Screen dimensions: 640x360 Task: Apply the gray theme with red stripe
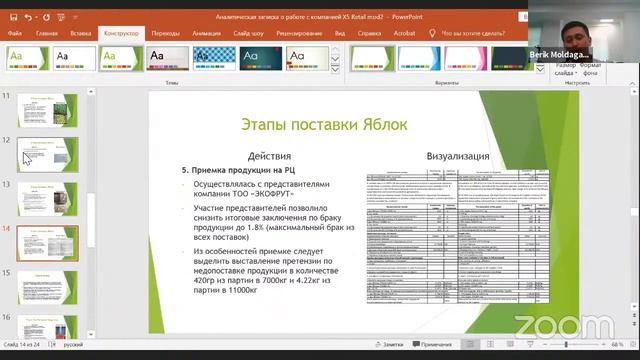167,58
